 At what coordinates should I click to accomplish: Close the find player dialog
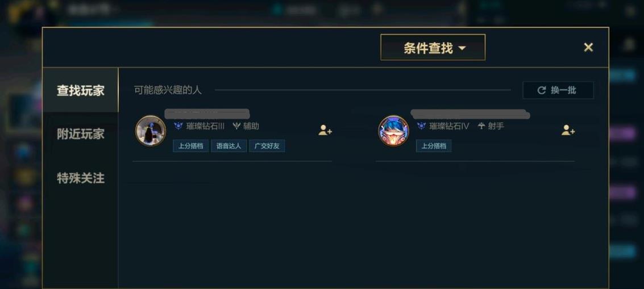pyautogui.click(x=588, y=47)
